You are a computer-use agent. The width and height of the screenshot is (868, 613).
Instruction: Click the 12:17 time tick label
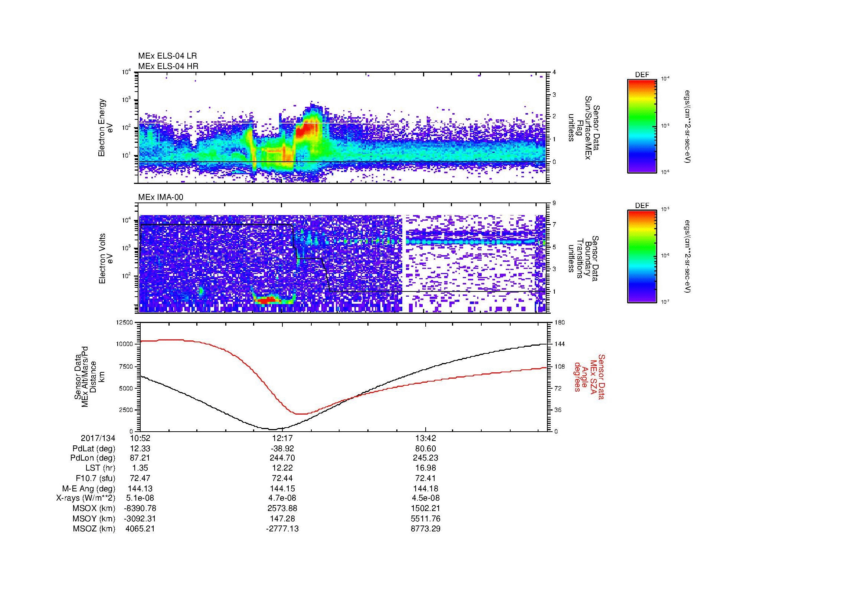click(282, 438)
